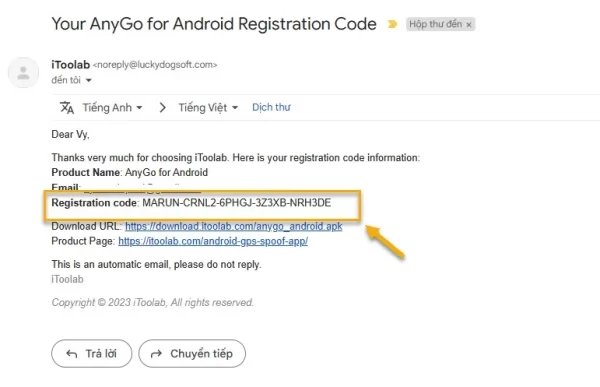Click the yellow importance marker icon

click(x=392, y=24)
